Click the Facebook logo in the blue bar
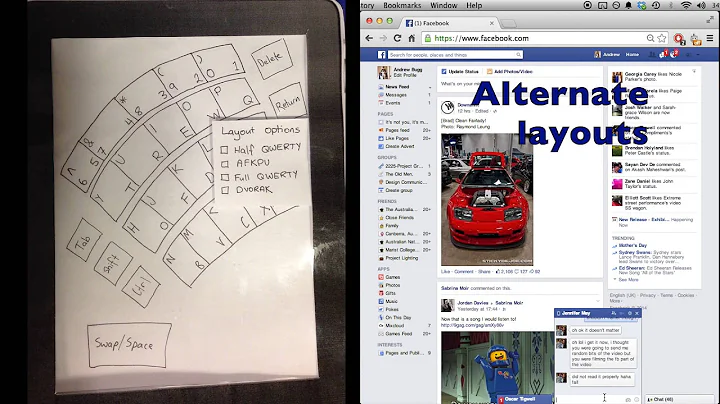 [x=382, y=55]
